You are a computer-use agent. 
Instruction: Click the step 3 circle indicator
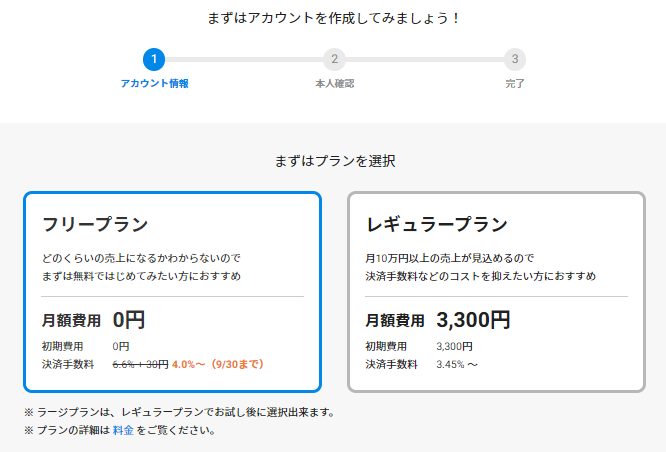[x=514, y=59]
